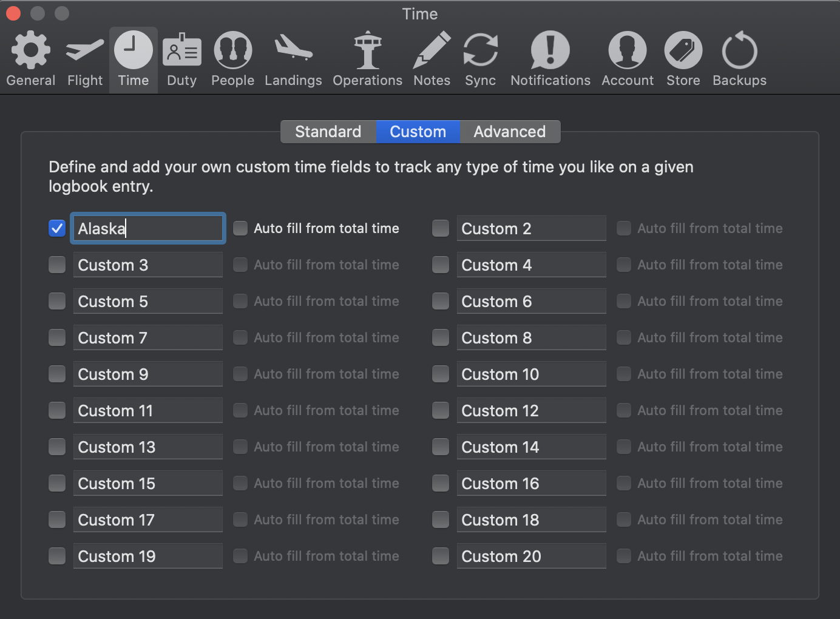Open Notifications exclamation icon
840x619 pixels.
coord(550,50)
